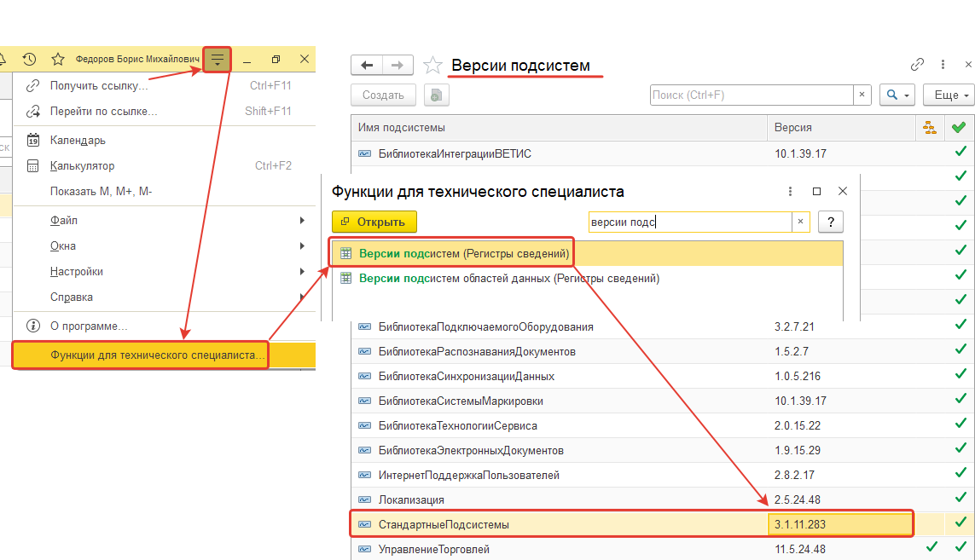Toggle checkmark in ИнтернетПоддержкаПользователей row
The height and width of the screenshot is (560, 975).
[960, 473]
